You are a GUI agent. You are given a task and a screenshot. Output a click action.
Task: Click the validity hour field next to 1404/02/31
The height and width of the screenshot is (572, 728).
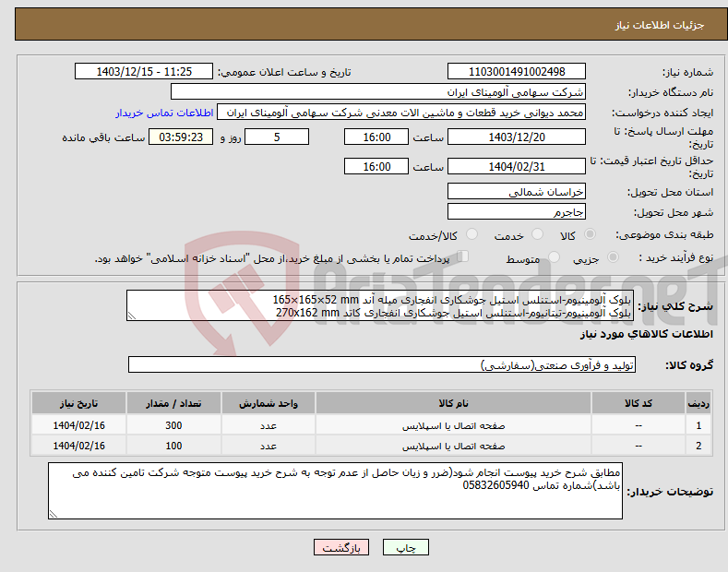pos(376,166)
